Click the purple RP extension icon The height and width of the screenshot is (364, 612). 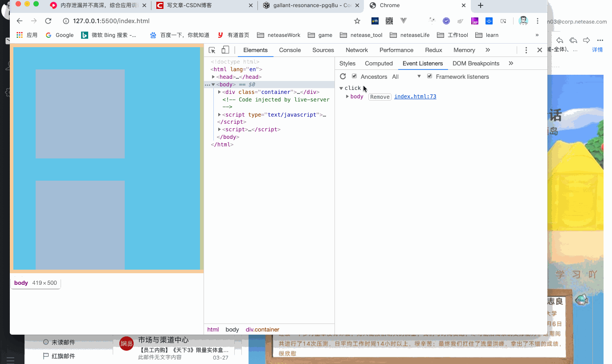(475, 21)
